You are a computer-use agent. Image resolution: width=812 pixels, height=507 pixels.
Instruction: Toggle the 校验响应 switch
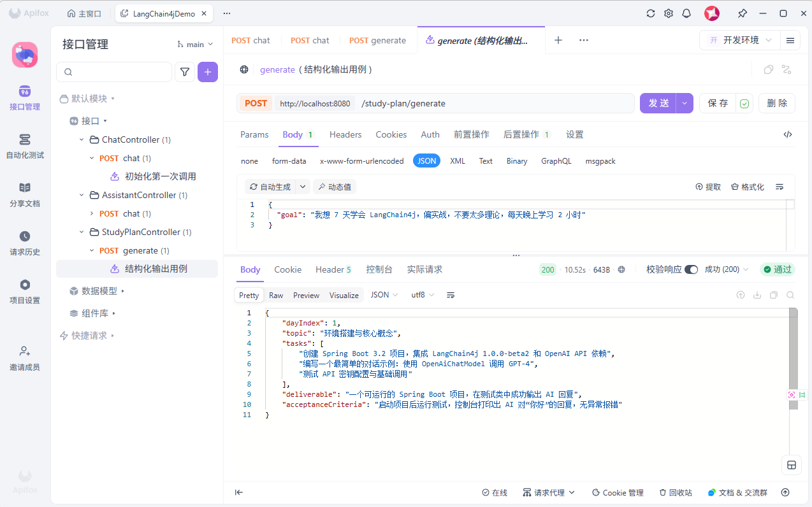point(691,269)
